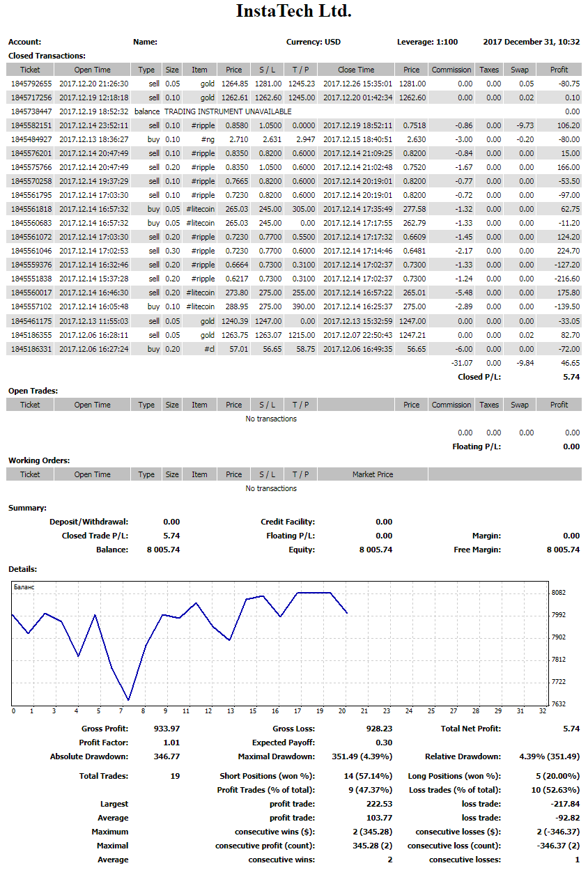Select the Absolute Drawdown value 346.77
Image resolution: width=588 pixels, height=870 pixels.
[167, 756]
